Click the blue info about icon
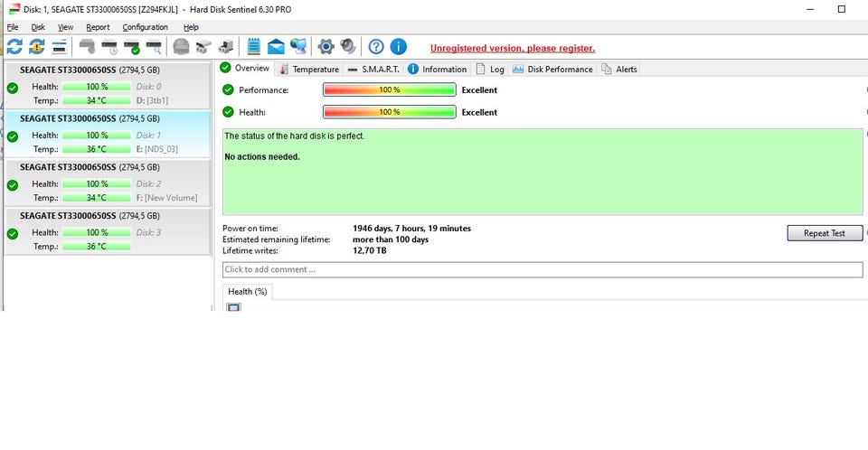This screenshot has height=450, width=868. [x=398, y=47]
